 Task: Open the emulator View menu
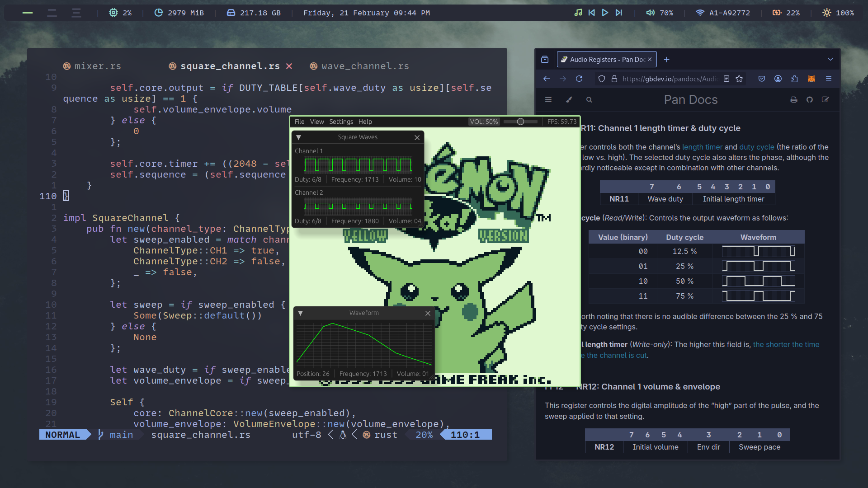[317, 122]
